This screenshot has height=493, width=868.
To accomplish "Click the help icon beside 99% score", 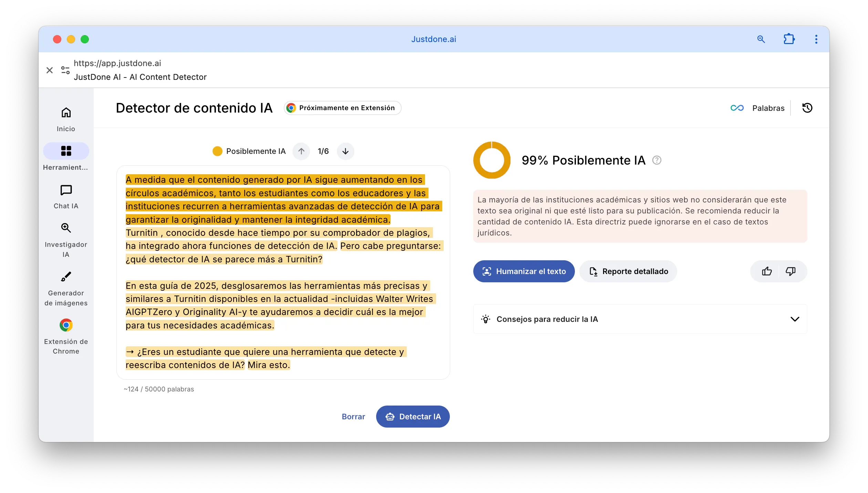I will point(657,160).
